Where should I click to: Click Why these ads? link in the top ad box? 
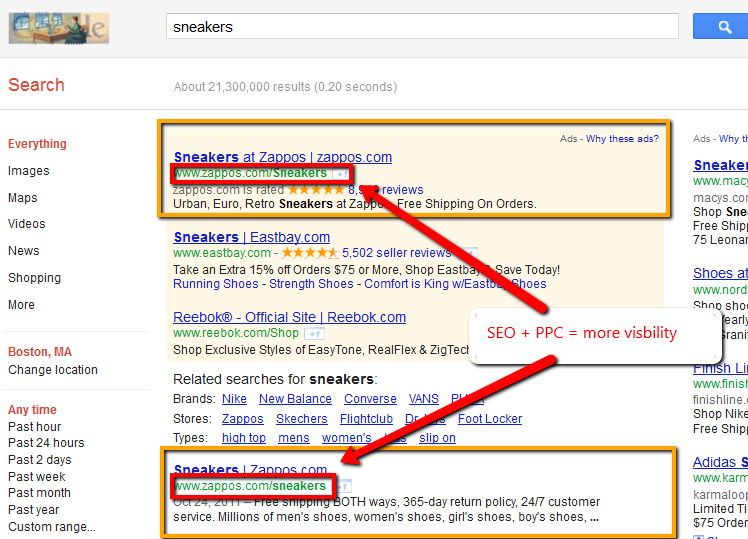point(622,139)
